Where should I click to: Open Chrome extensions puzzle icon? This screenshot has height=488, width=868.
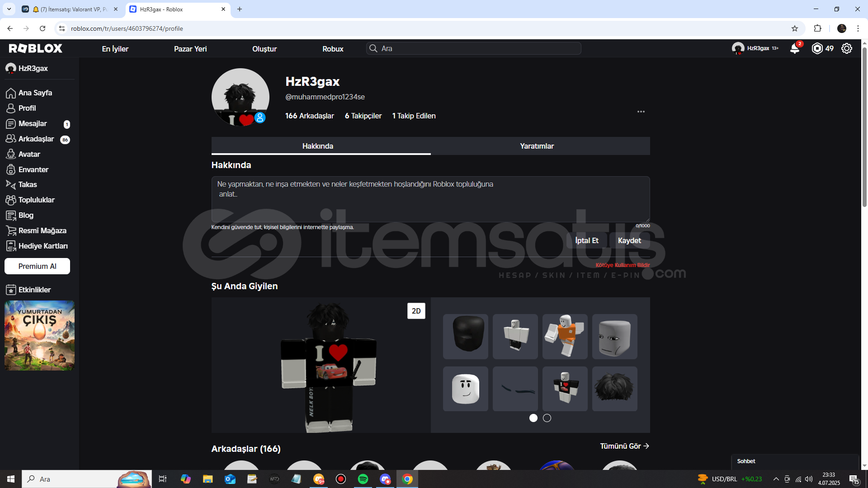pos(817,28)
